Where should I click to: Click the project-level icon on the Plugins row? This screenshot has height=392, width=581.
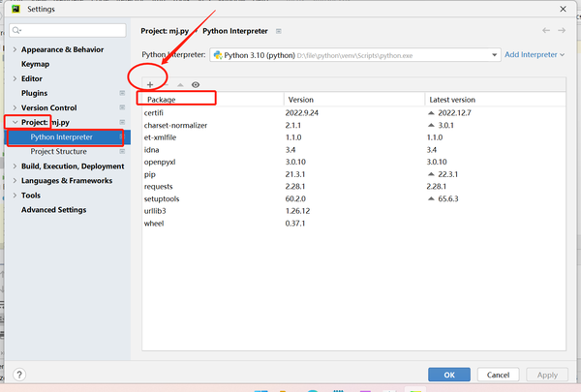122,93
